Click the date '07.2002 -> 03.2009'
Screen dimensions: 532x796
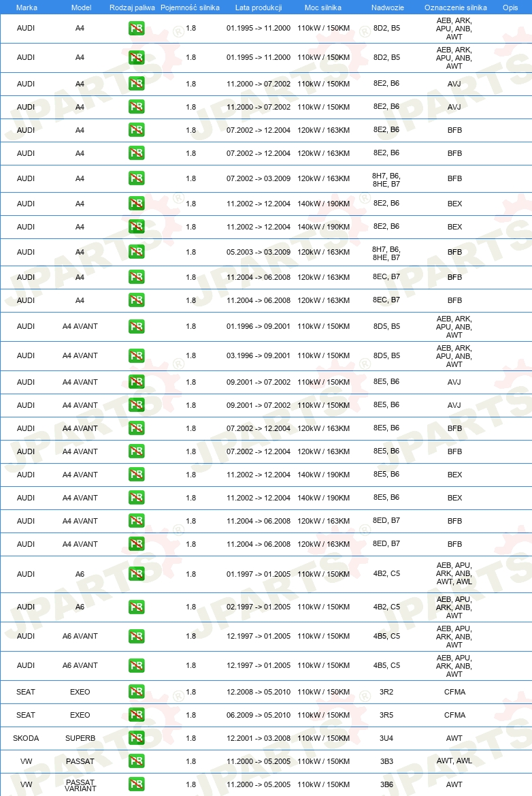click(x=259, y=178)
